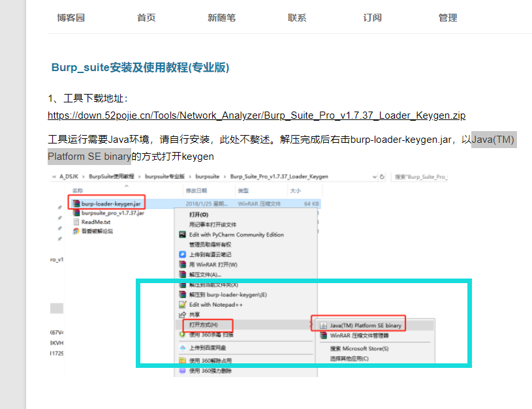The height and width of the screenshot is (409, 532).
Task: Select the Edit with PyCharm Community Edition icon
Action: [181, 235]
